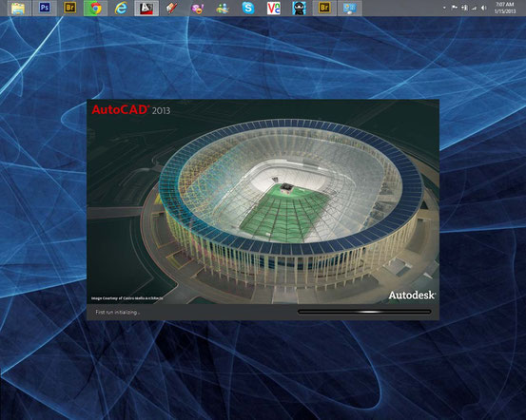Open the first Adobe Bridge taskbar icon
The image size is (526, 420).
(x=69, y=8)
